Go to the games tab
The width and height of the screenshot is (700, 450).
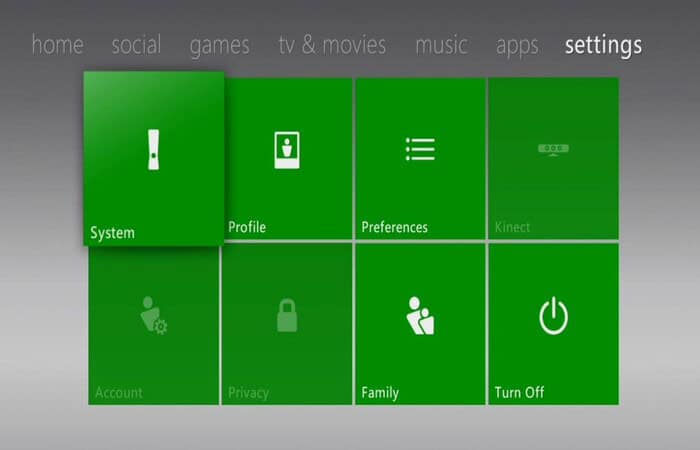point(219,46)
